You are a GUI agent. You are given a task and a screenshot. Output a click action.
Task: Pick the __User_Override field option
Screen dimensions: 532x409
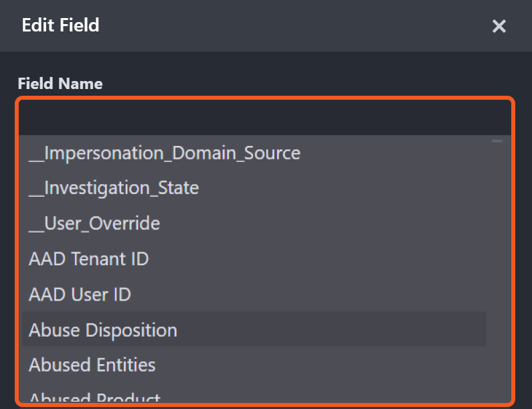coord(94,223)
